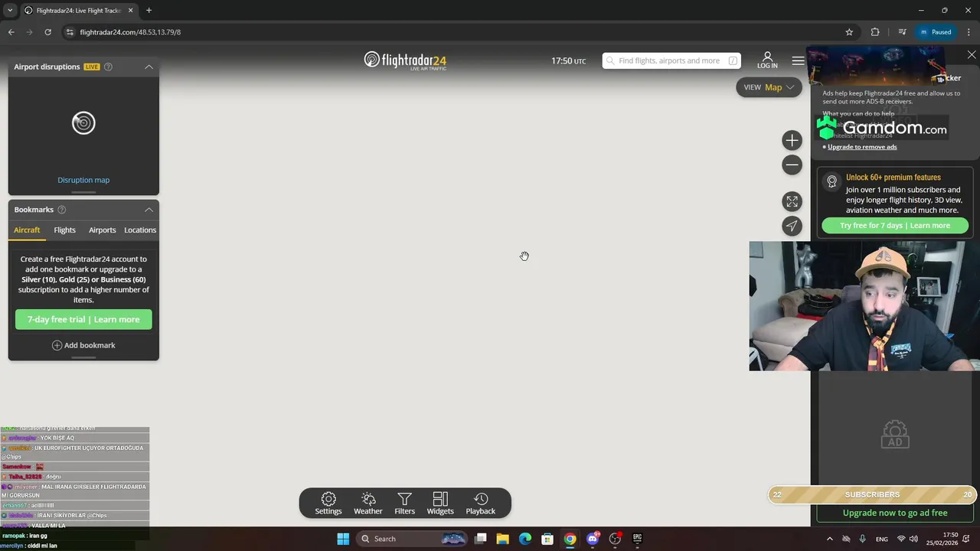This screenshot has height=551, width=980.
Task: Click the premium award ribbon icon
Action: [831, 181]
